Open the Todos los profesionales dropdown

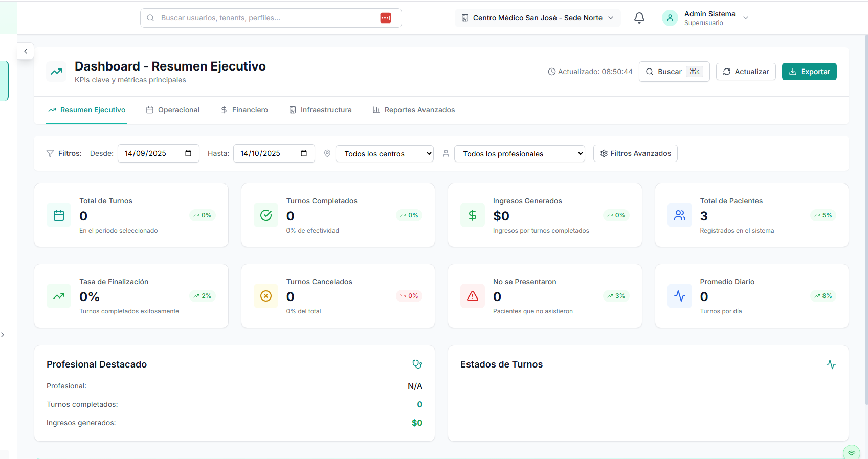tap(520, 154)
